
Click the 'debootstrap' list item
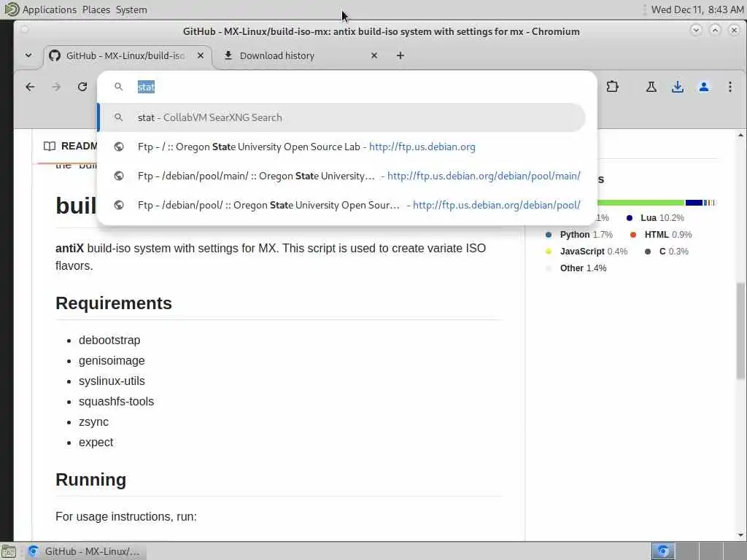pos(109,340)
